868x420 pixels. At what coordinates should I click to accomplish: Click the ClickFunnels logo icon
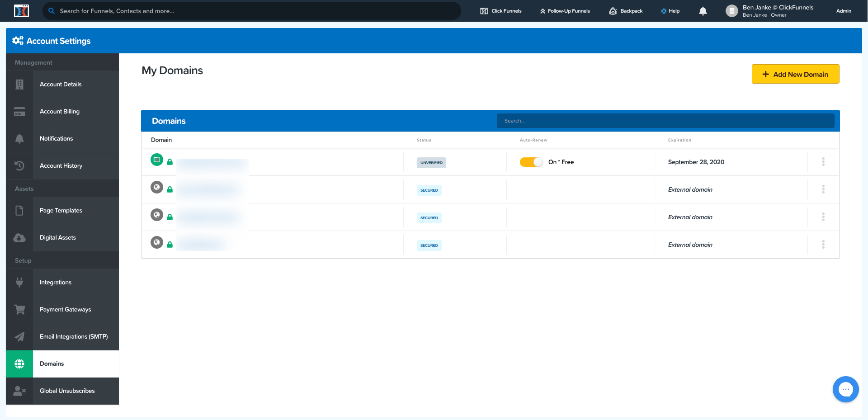pos(21,11)
